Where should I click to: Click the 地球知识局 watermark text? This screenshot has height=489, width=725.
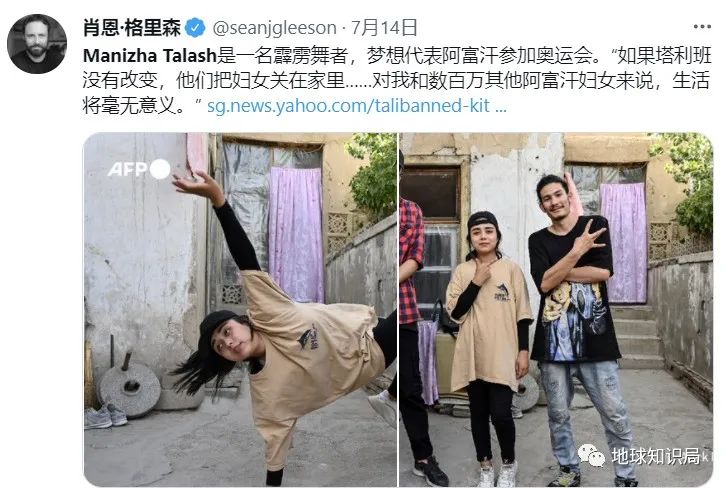coord(655,456)
